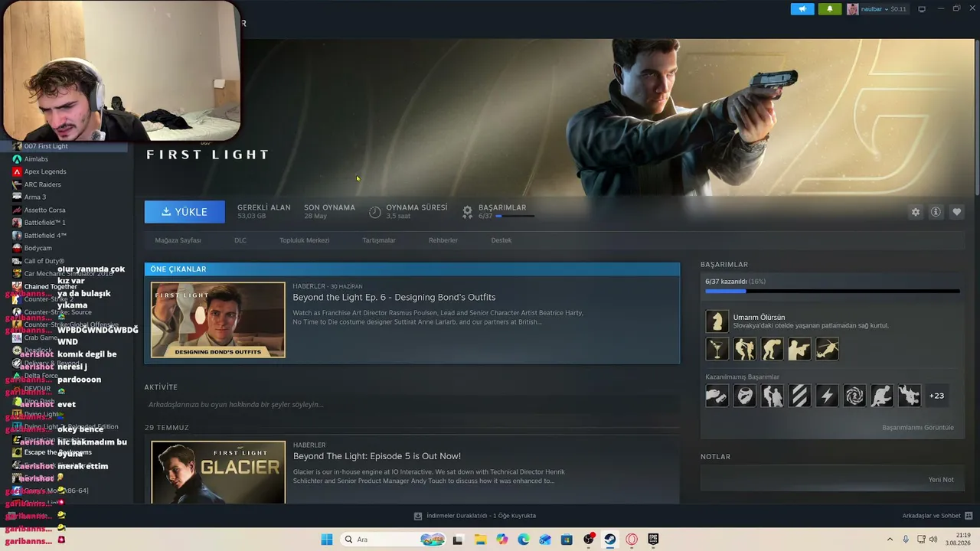Screen dimensions: 980x551
Task: Open the Steam announcements megaphone button
Action: pyautogui.click(x=802, y=9)
